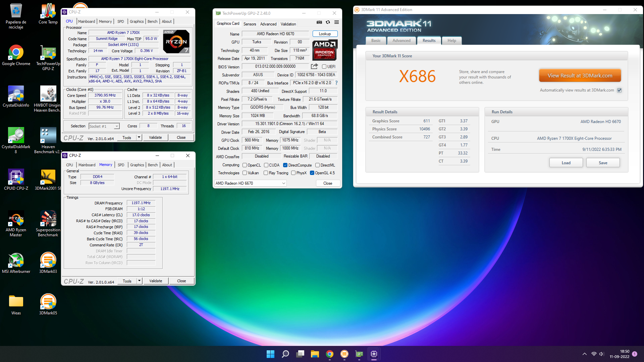Expand Tools dropdown arrow in upper CPU-Z
The height and width of the screenshot is (362, 644).
click(x=139, y=137)
